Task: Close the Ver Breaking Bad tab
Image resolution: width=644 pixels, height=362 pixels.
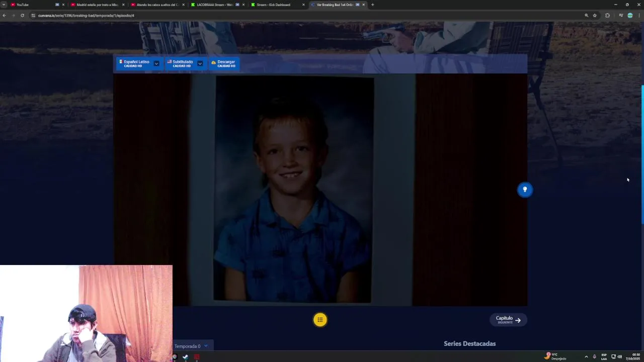Action: (363, 5)
